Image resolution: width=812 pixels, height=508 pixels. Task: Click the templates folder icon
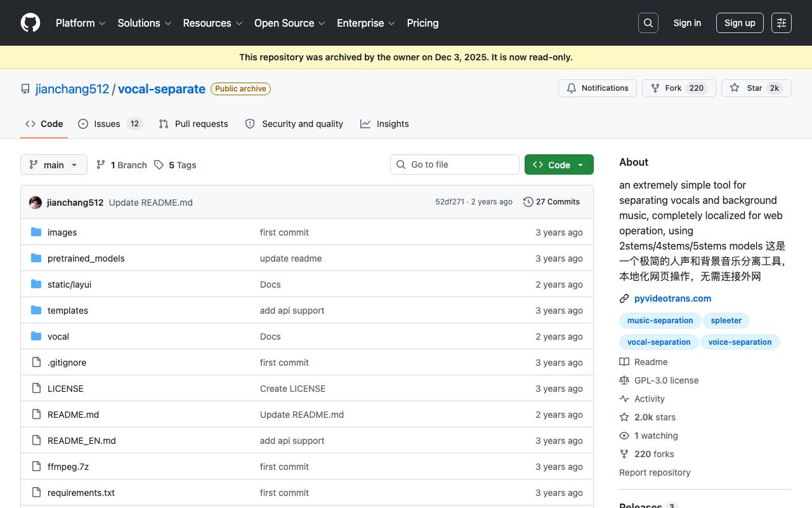coord(36,311)
